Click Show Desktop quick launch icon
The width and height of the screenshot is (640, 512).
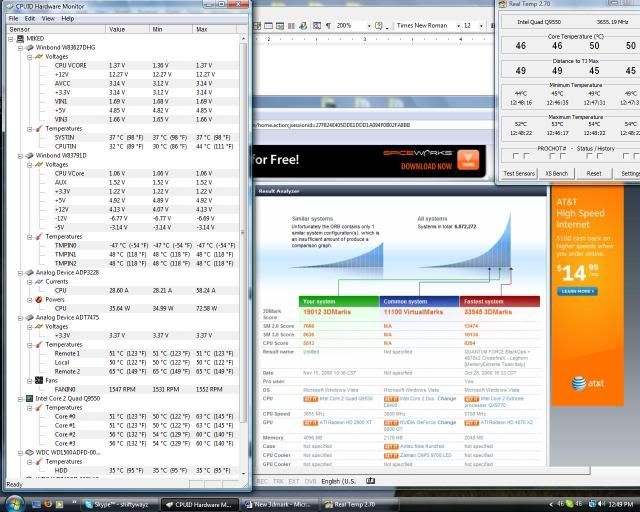[x=36, y=504]
